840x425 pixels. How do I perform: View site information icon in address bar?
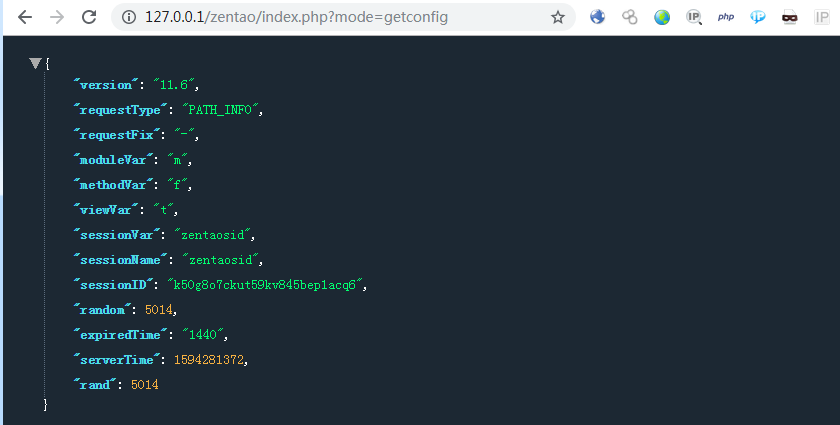tap(126, 17)
